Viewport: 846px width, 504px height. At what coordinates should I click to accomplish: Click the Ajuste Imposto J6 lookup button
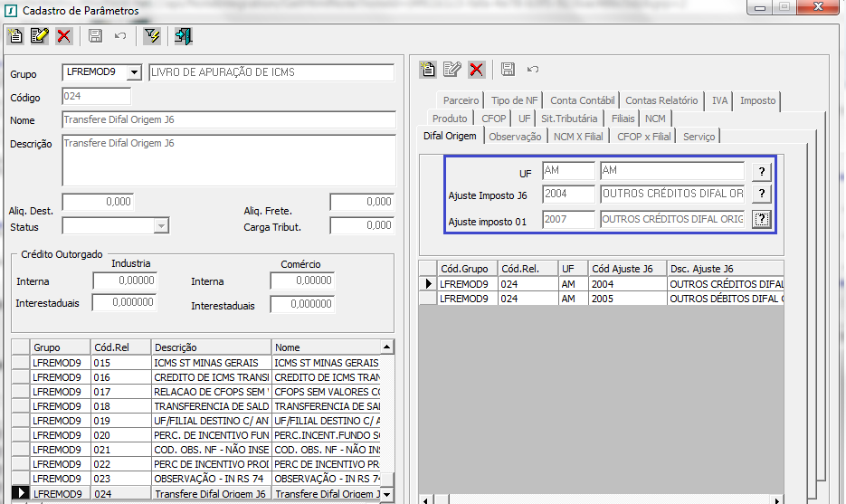tap(762, 195)
